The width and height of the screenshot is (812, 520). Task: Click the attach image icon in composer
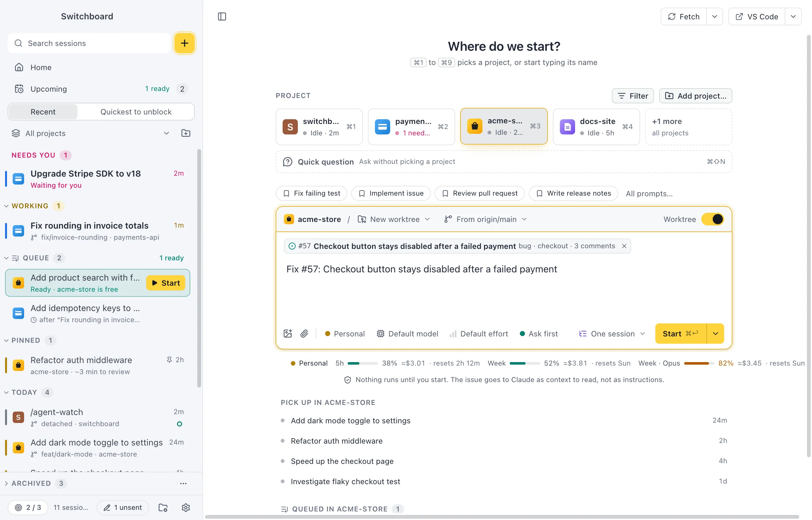288,334
